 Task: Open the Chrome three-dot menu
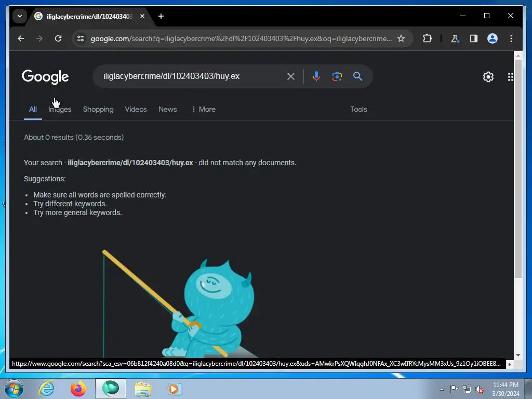[x=511, y=38]
